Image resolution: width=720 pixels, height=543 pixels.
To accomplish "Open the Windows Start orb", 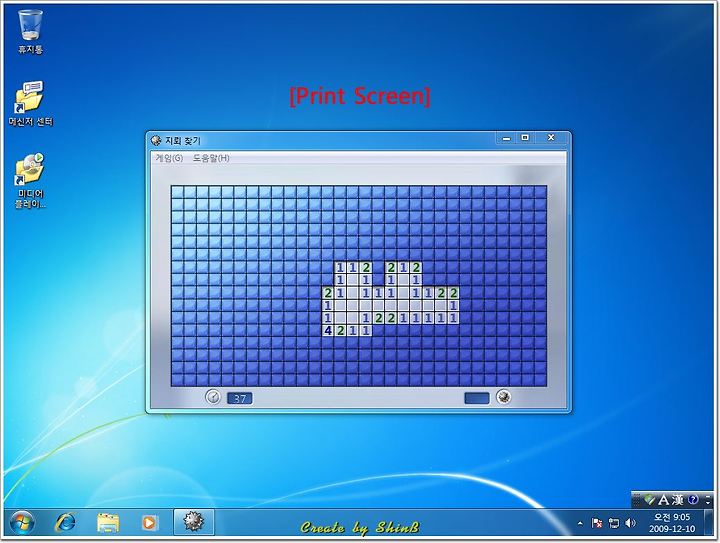I will pyautogui.click(x=22, y=522).
